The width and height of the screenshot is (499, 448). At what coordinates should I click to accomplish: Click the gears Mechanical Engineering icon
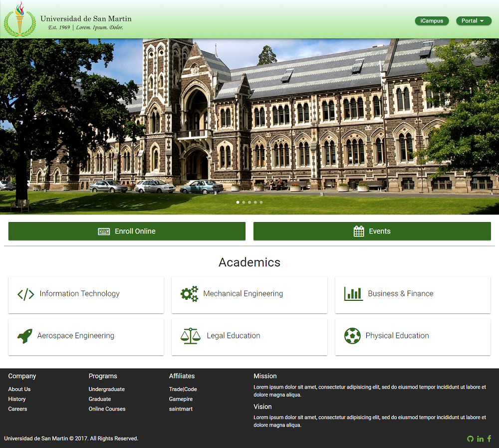pyautogui.click(x=189, y=294)
